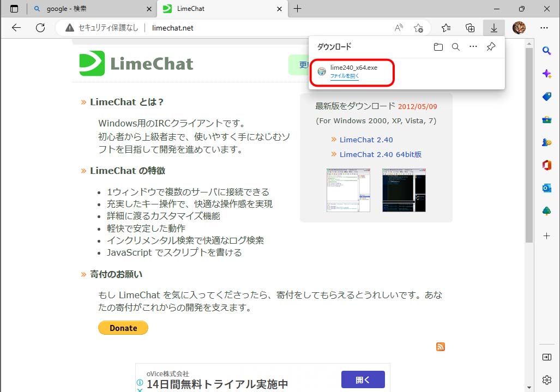560x392 pixels.
Task: Click the Donate button
Action: [x=123, y=328]
